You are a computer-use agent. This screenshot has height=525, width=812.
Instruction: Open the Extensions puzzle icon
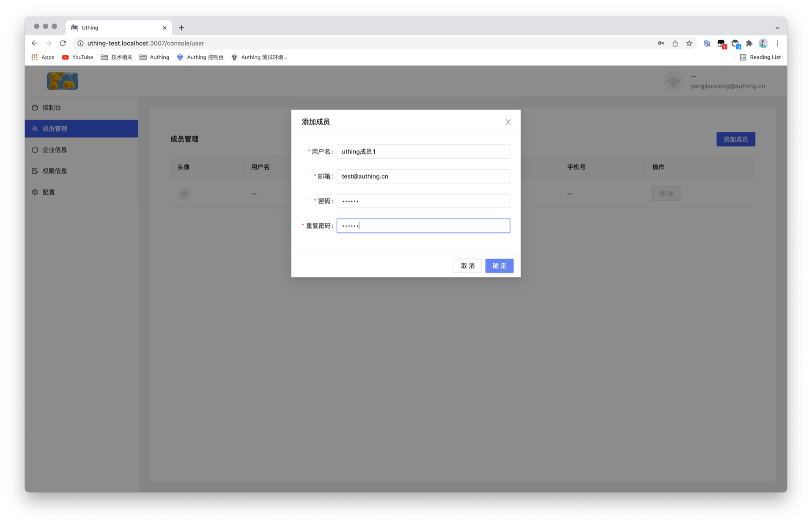(x=749, y=43)
